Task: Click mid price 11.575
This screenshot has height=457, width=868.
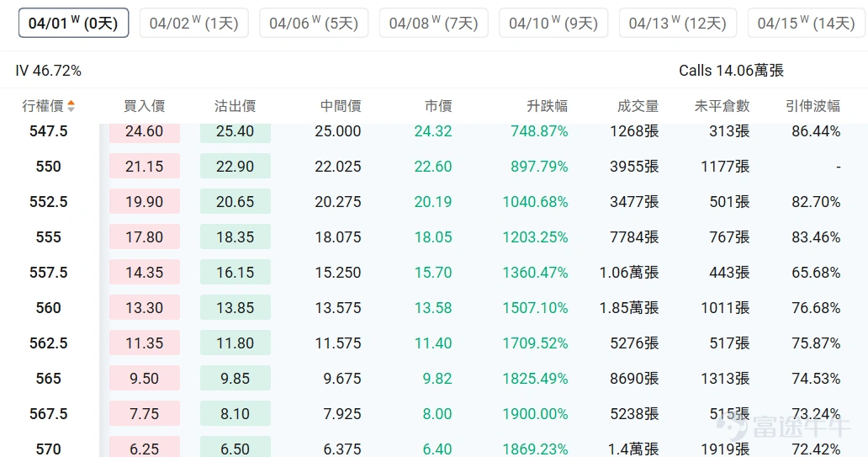Action: pyautogui.click(x=338, y=343)
